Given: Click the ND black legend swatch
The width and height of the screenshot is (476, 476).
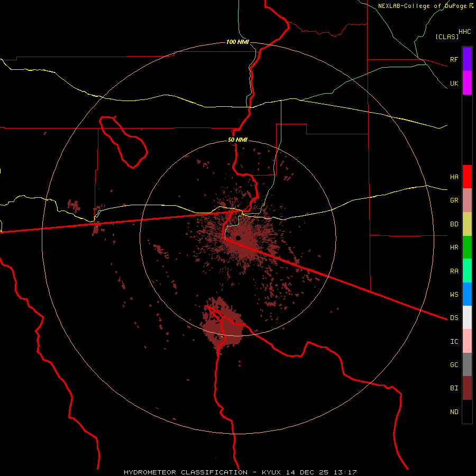Looking at the screenshot, I should (467, 411).
